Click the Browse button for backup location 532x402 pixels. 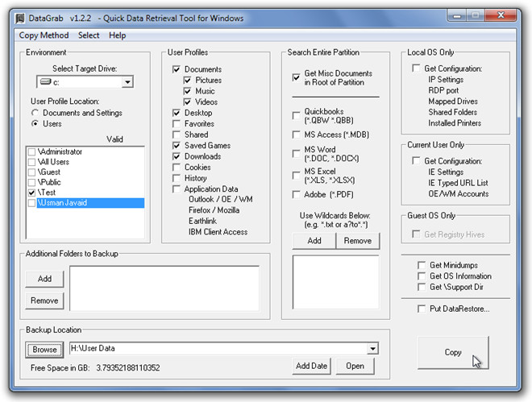44,350
